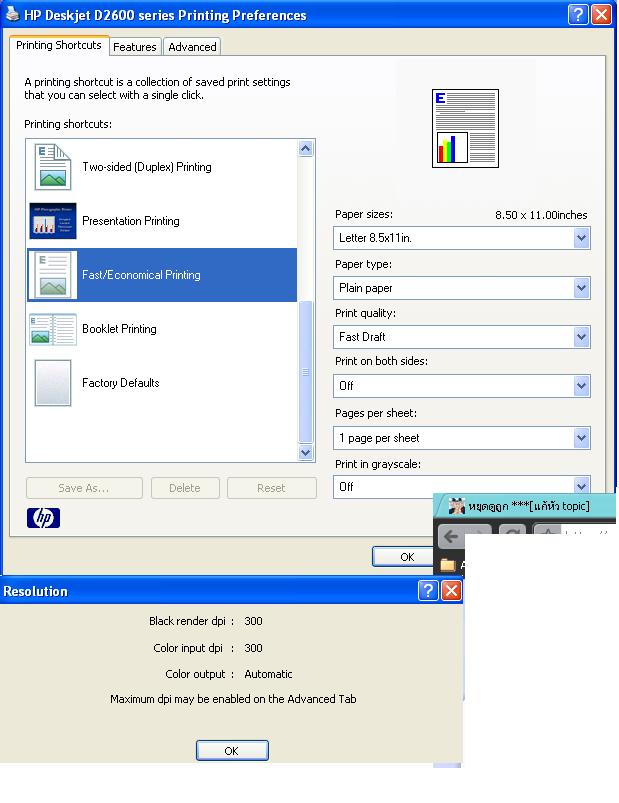This screenshot has width=619, height=803.
Task: Click the Save As... button
Action: pyautogui.click(x=84, y=488)
